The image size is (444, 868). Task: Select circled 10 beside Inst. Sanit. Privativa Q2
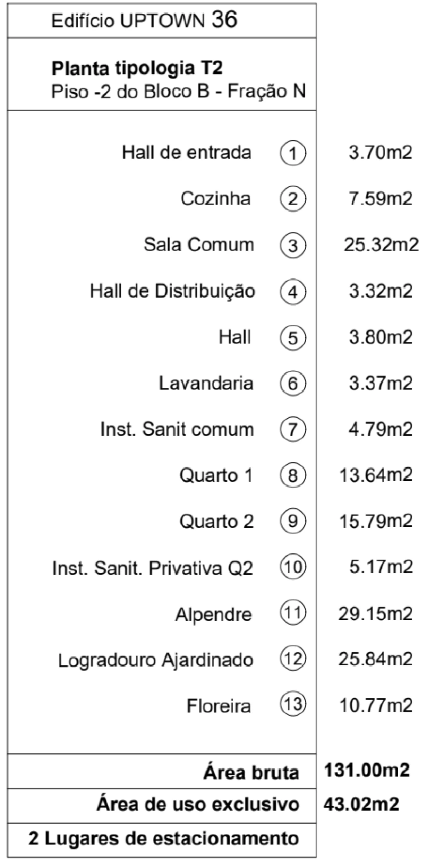[x=293, y=567]
